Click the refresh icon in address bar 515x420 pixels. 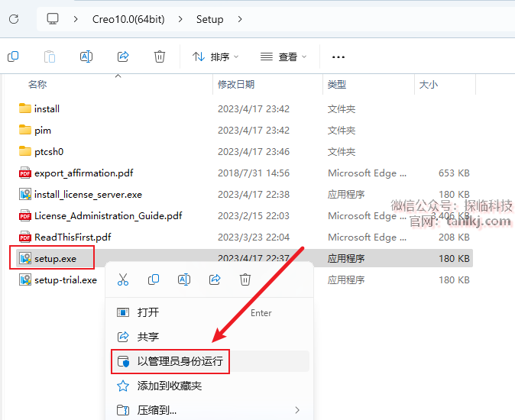(14, 19)
